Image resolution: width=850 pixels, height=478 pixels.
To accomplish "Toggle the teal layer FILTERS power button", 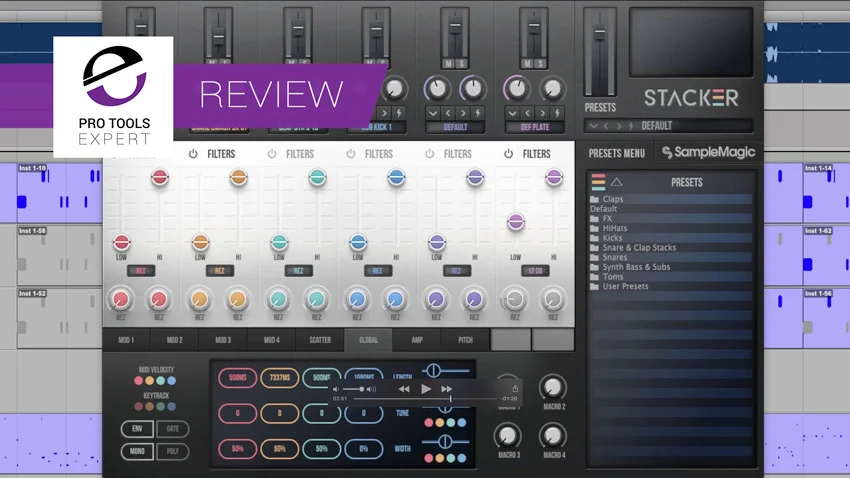I will 272,154.
